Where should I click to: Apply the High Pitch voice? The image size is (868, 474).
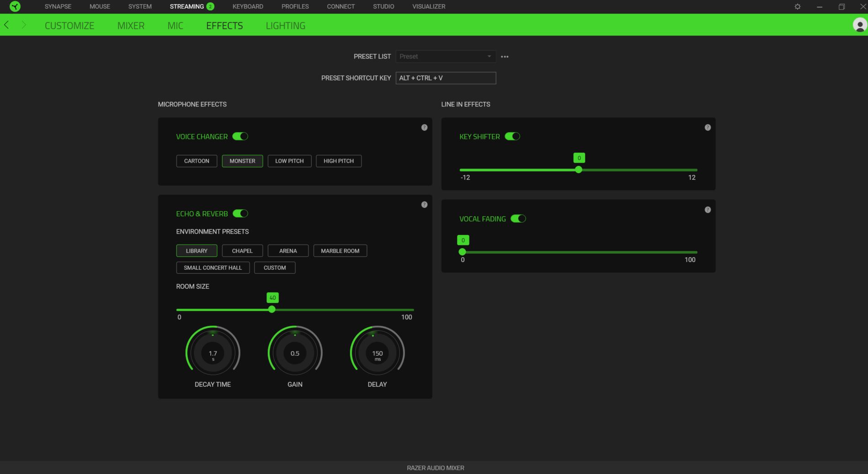339,161
